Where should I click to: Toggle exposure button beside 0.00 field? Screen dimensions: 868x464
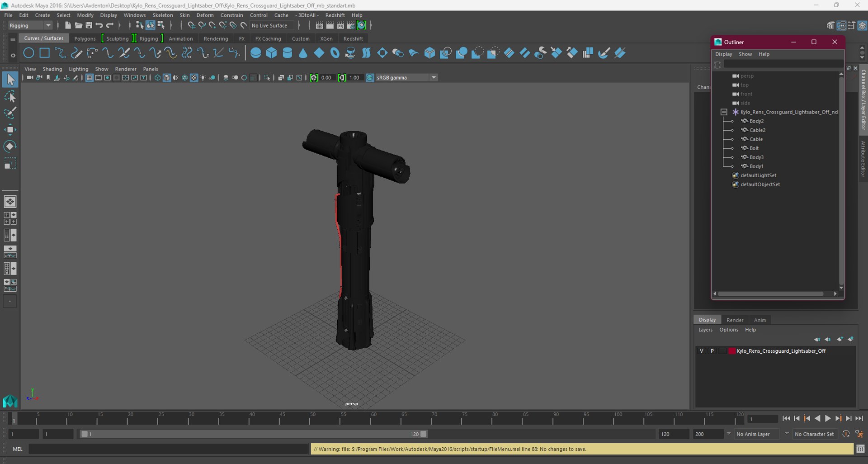[314, 78]
